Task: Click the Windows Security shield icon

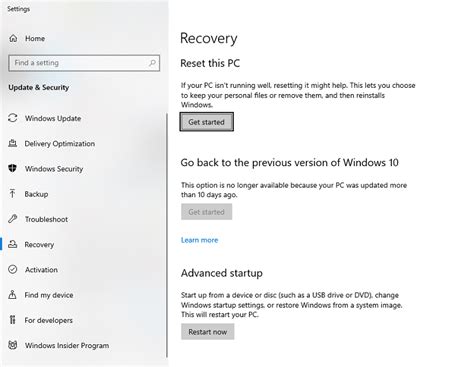Action: [13, 168]
